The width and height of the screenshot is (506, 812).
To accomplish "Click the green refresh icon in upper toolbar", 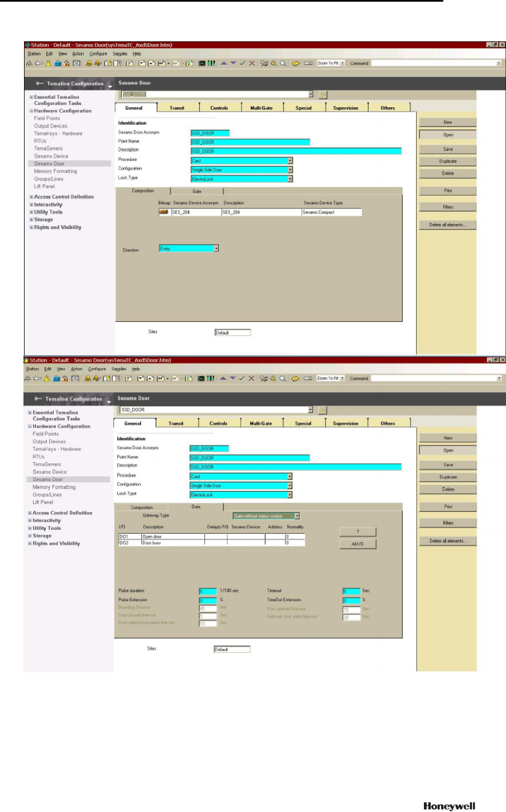I will click(x=189, y=63).
